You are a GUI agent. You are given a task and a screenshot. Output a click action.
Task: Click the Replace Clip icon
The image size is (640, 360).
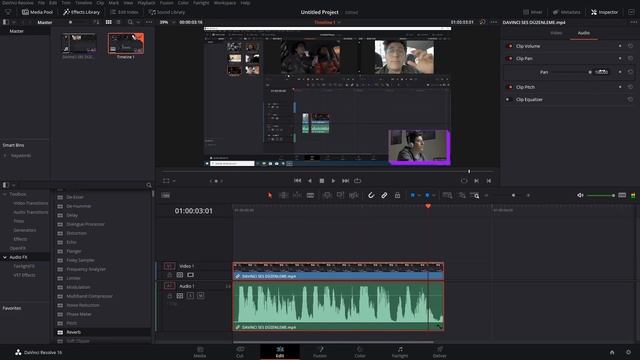coord(353,196)
